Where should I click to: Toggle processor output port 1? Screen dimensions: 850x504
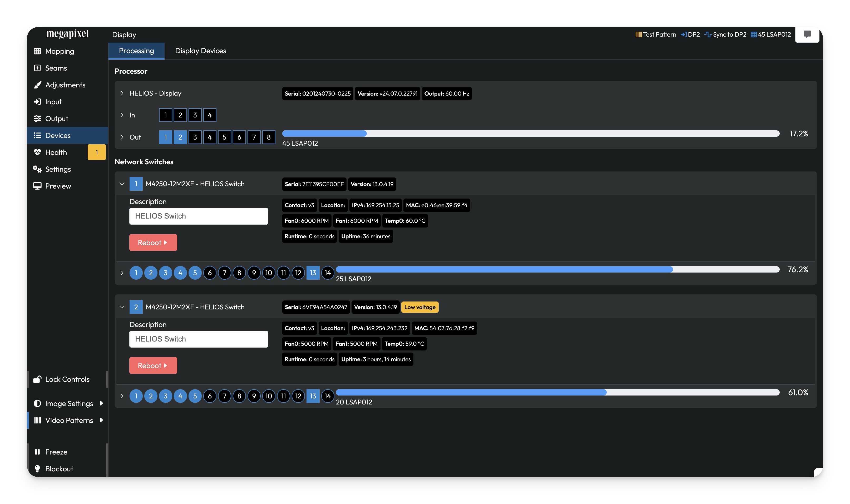tap(165, 137)
